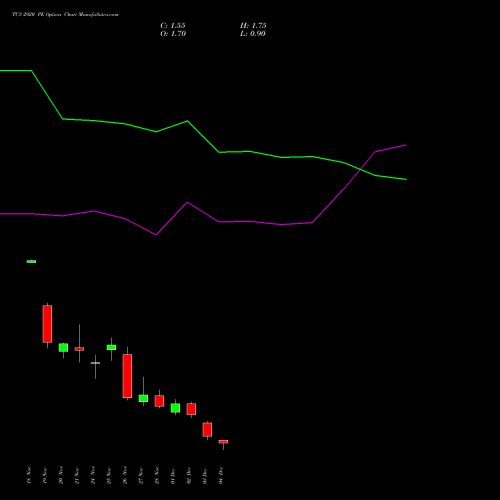Click the low value L: 0.90
Viewport: 500px width, 500px height.
pyautogui.click(x=253, y=34)
